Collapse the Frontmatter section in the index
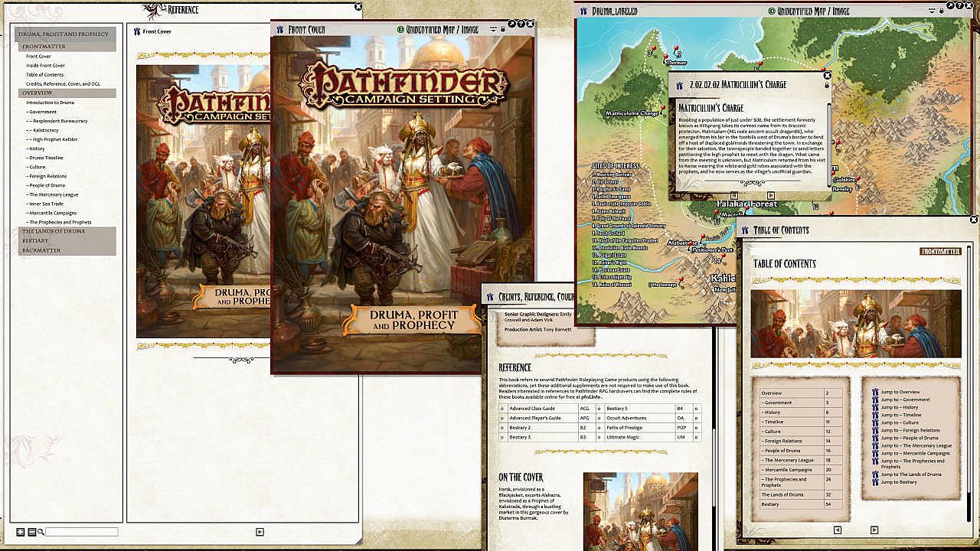 66,47
